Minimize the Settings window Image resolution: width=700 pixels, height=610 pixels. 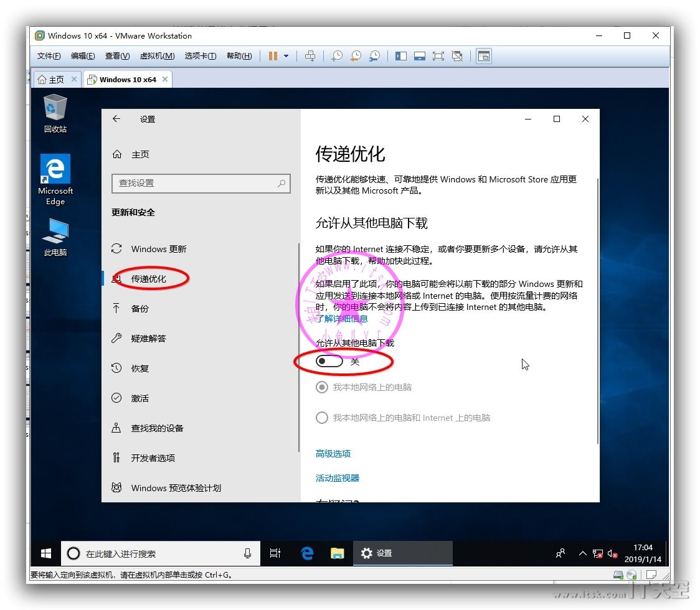tap(528, 119)
